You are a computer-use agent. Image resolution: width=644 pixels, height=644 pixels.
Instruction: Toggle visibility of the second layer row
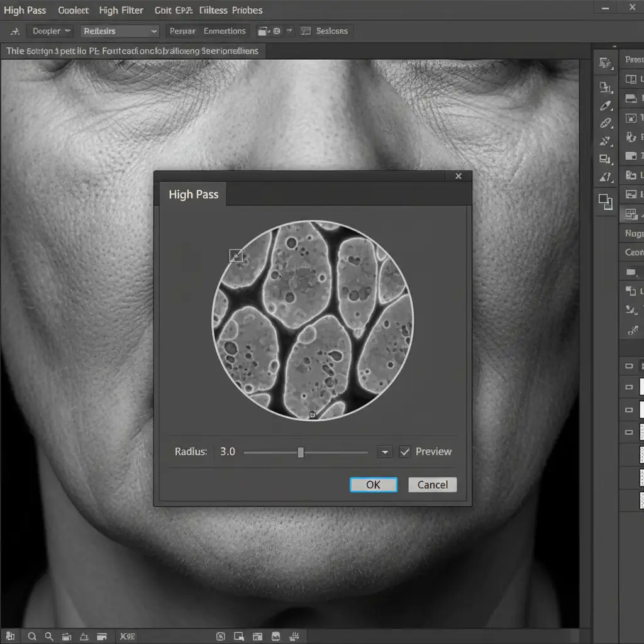(x=629, y=387)
